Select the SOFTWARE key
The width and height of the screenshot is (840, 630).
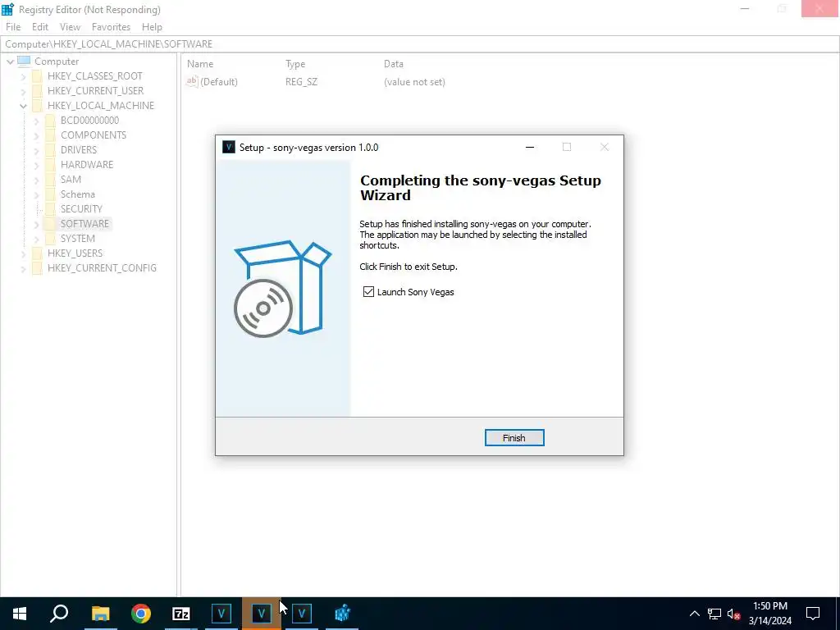[84, 223]
